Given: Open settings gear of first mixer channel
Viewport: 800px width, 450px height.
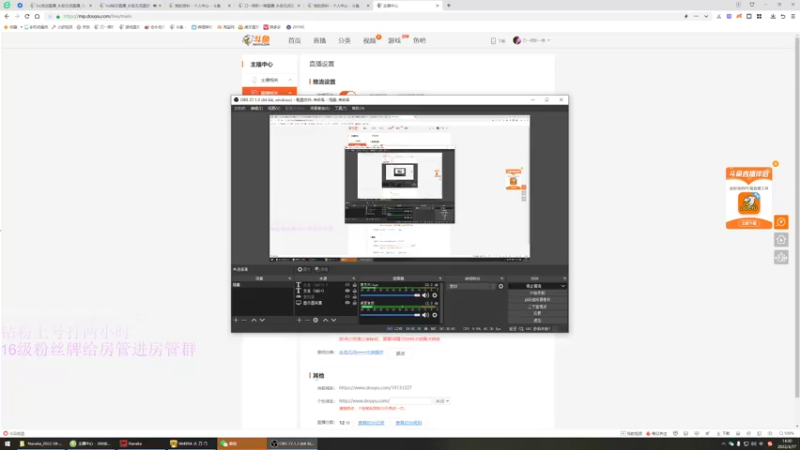Looking at the screenshot, I should tap(435, 295).
